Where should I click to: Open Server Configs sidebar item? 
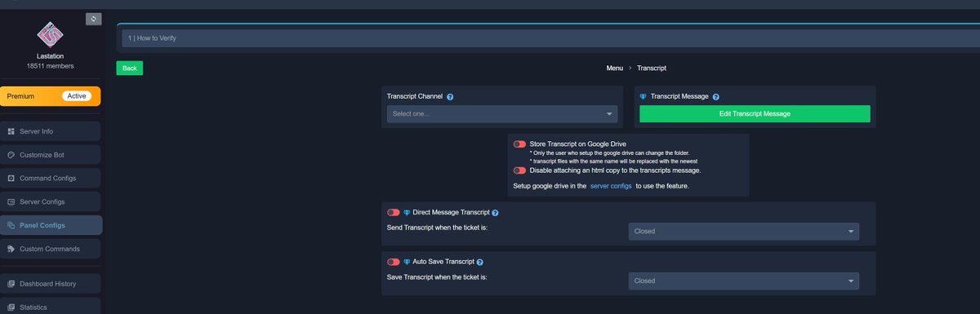(x=51, y=201)
